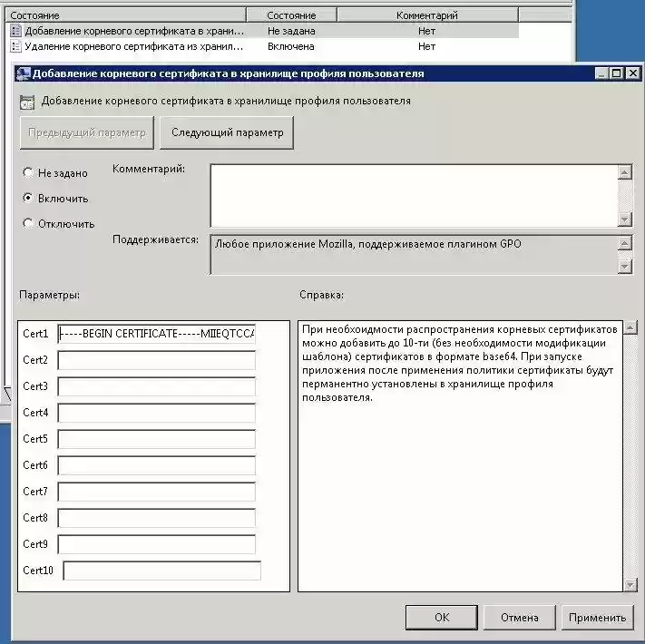The width and height of the screenshot is (645, 644).
Task: Click the 'Не задана' state cell
Action: [291, 31]
